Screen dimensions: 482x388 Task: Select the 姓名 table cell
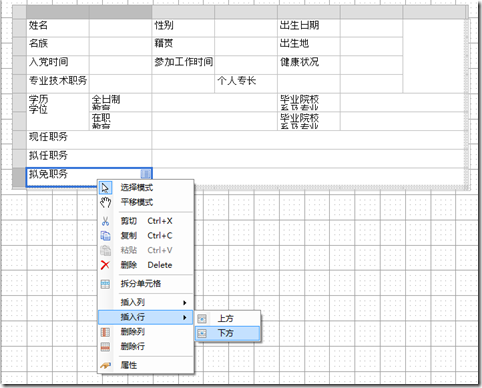click(58, 28)
